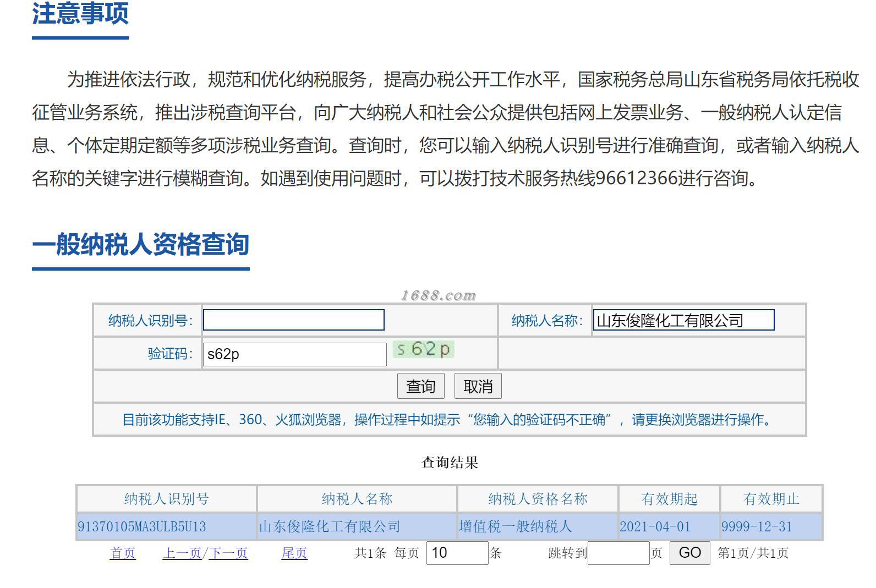The image size is (876, 588).
Task: Click 有效期止 column header
Action: tap(771, 499)
